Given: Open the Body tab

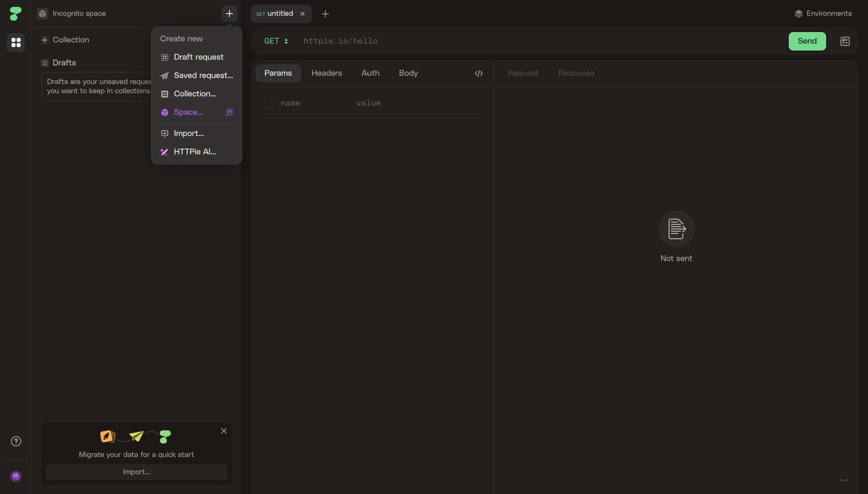Looking at the screenshot, I should click(408, 73).
